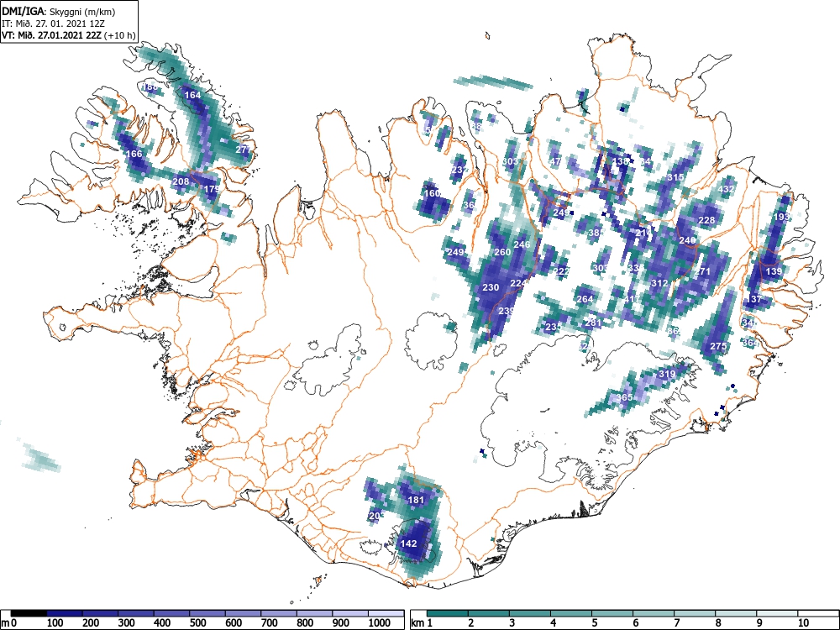The width and height of the screenshot is (840, 630).
Task: Click the 240 visibility label
Action: point(687,240)
